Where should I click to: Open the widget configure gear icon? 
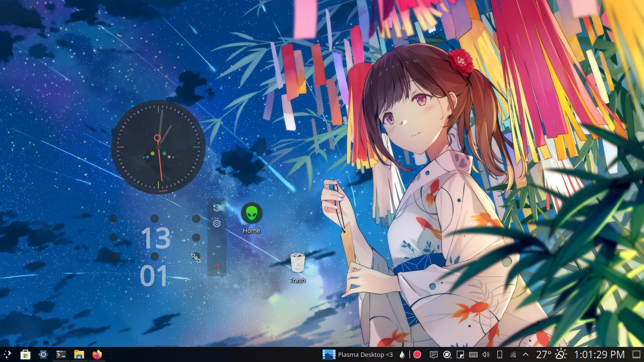(x=217, y=223)
